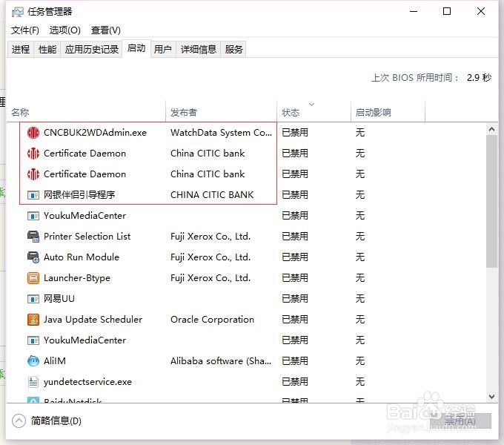
Task: Open the 选项(O) menu
Action: click(65, 30)
